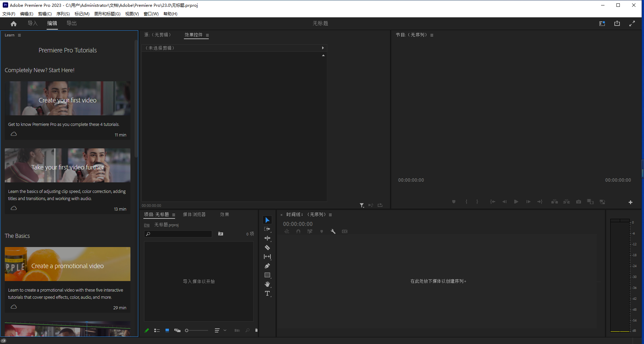Switch to the 媒体浏览器 tab
644x344 pixels.
(x=194, y=214)
